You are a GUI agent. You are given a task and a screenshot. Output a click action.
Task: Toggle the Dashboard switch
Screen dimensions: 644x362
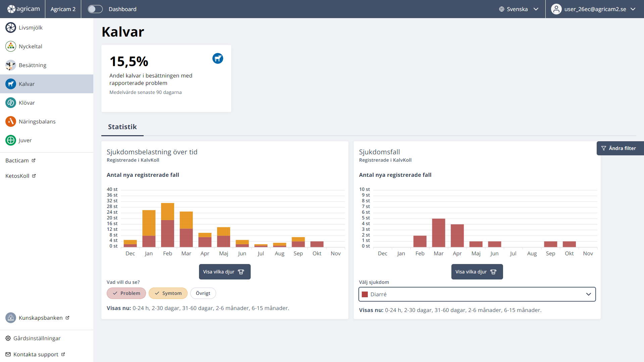(x=95, y=9)
